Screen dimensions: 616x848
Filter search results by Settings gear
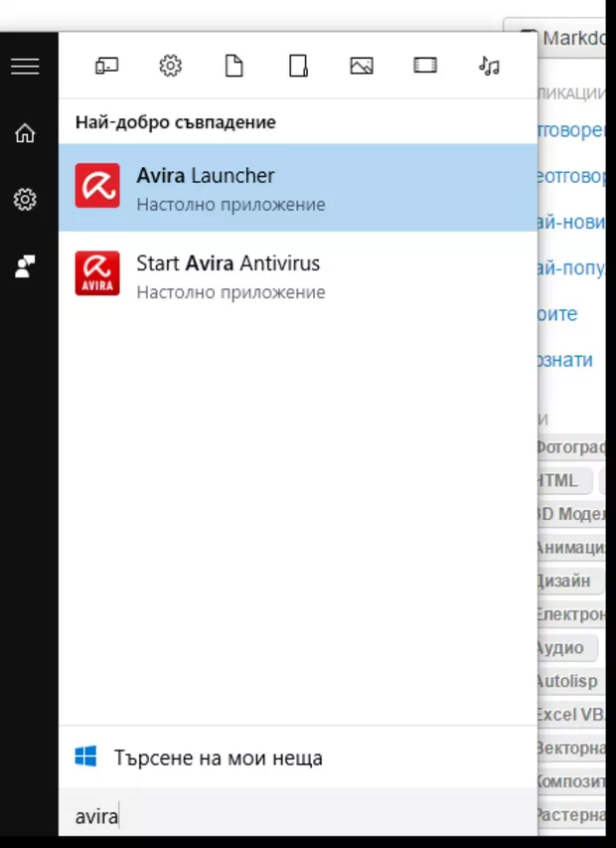(x=170, y=67)
